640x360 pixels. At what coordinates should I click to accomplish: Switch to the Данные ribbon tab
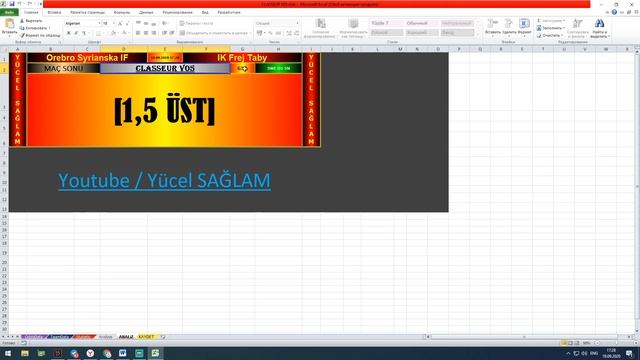coord(146,12)
